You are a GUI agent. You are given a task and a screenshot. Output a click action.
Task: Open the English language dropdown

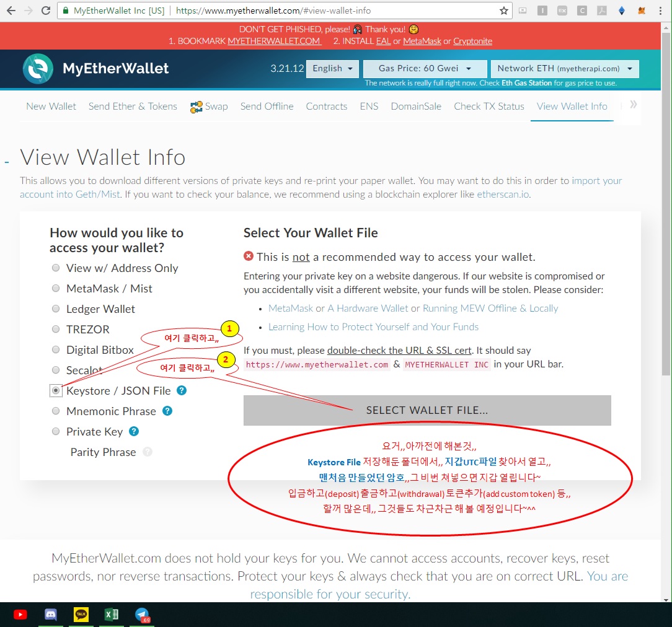pyautogui.click(x=332, y=69)
